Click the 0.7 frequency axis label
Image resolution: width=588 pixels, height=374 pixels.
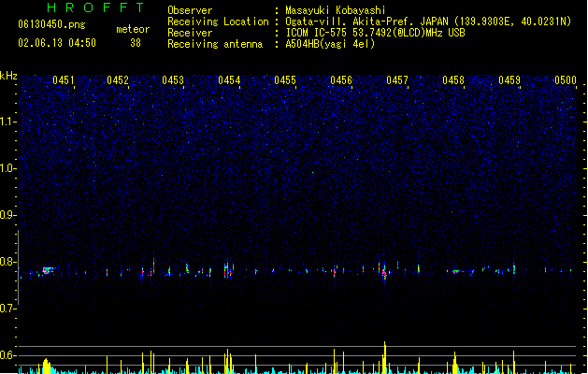7,309
